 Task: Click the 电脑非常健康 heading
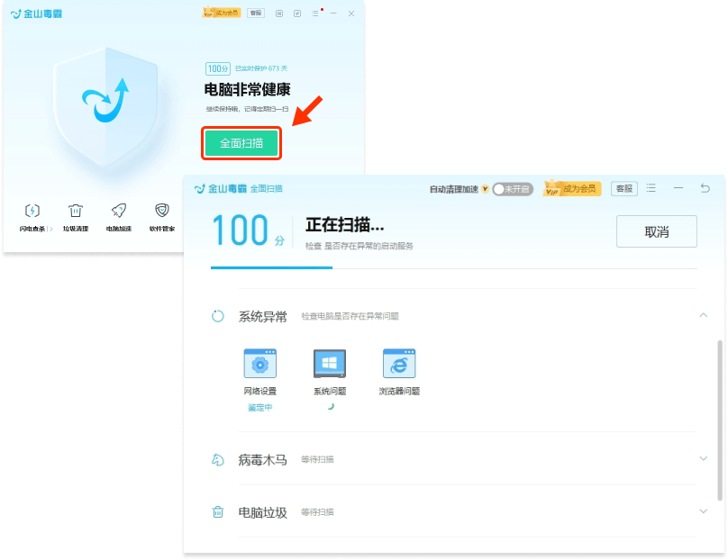248,89
